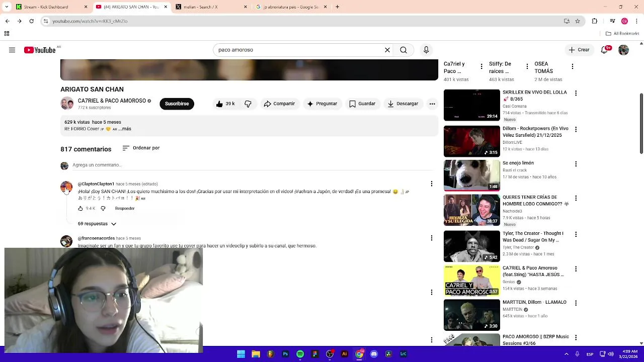Viewport: 644px width, 362px height.
Task: Open the tab search dropdown arrow
Action: click(x=6, y=7)
